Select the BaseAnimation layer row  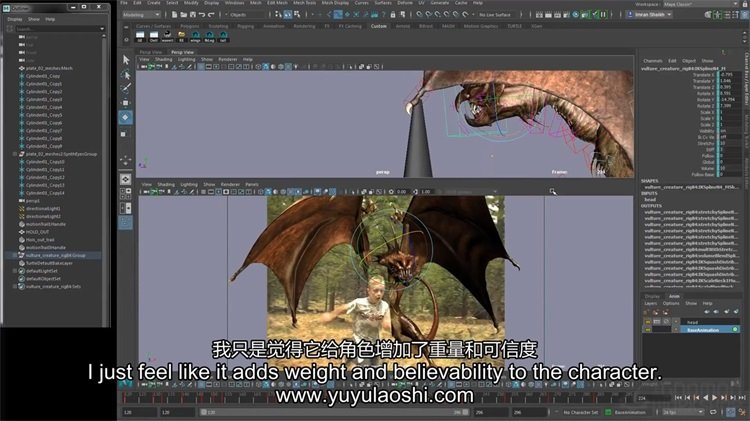point(710,330)
